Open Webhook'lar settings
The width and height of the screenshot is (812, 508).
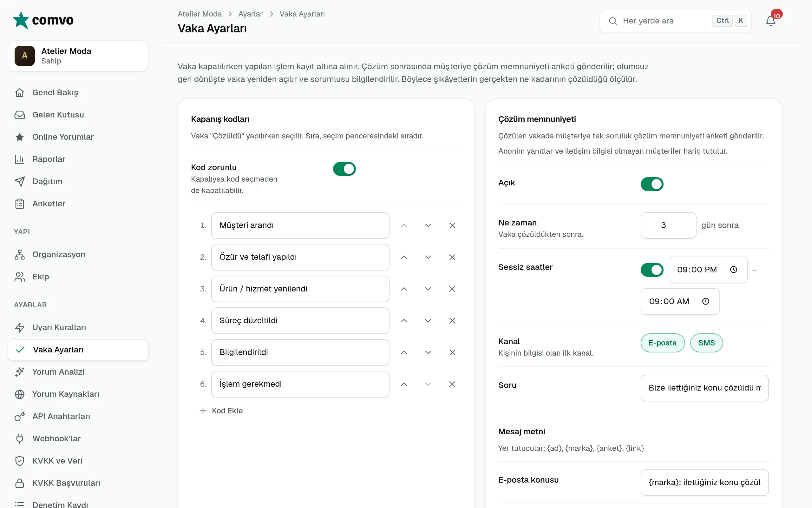pyautogui.click(x=78, y=438)
